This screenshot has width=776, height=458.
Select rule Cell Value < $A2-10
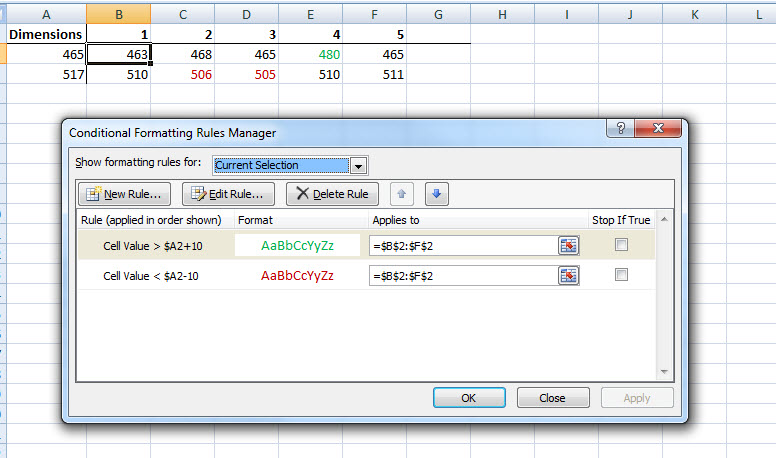pyautogui.click(x=150, y=276)
